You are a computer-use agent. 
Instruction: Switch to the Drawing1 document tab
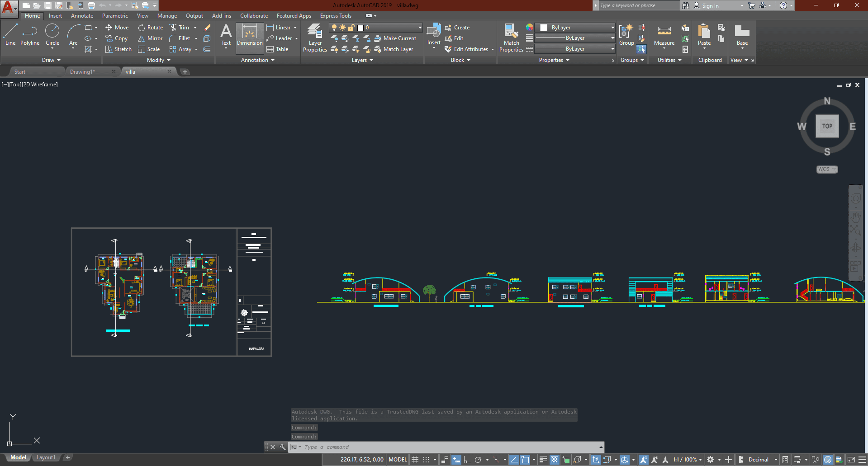(83, 72)
